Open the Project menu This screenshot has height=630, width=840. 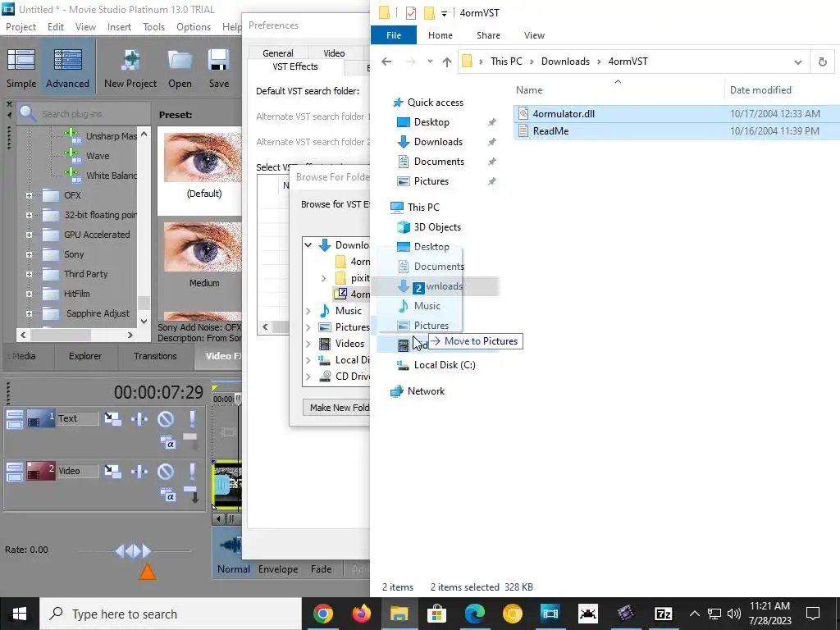[21, 27]
